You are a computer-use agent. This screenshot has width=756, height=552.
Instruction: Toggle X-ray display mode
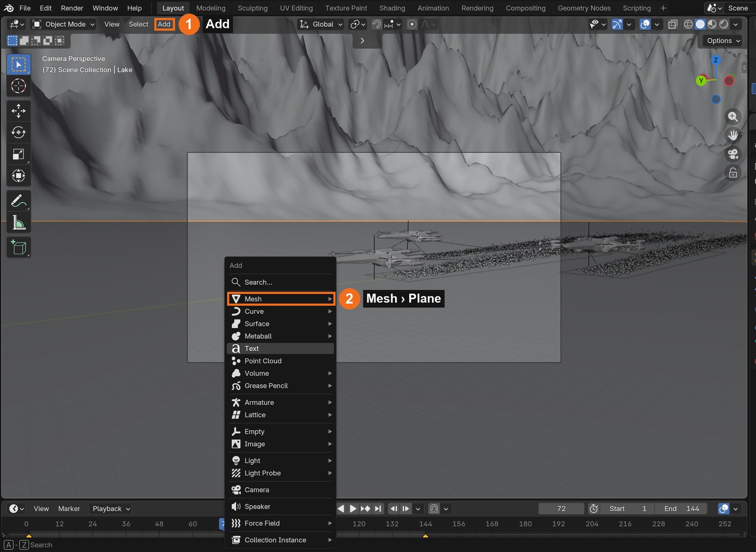coord(672,24)
